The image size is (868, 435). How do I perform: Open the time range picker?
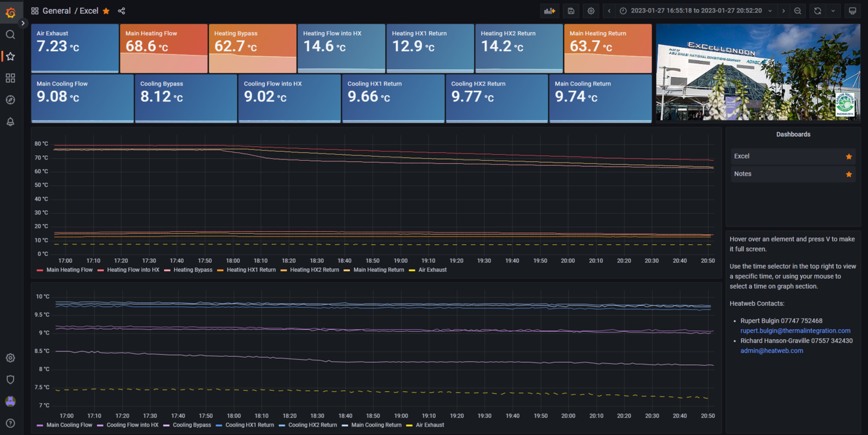[x=695, y=11]
